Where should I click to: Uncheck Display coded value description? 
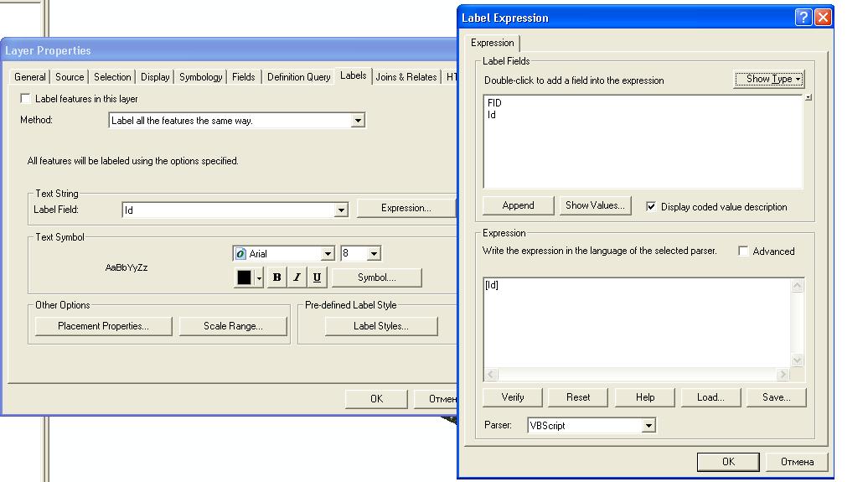651,207
